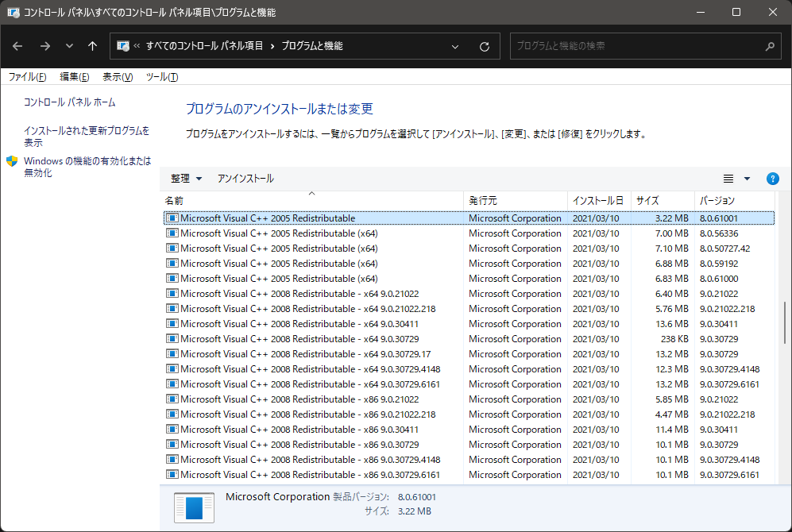Image resolution: width=792 pixels, height=532 pixels.
Task: Expand the address bar history dropdown
Action: pyautogui.click(x=455, y=46)
